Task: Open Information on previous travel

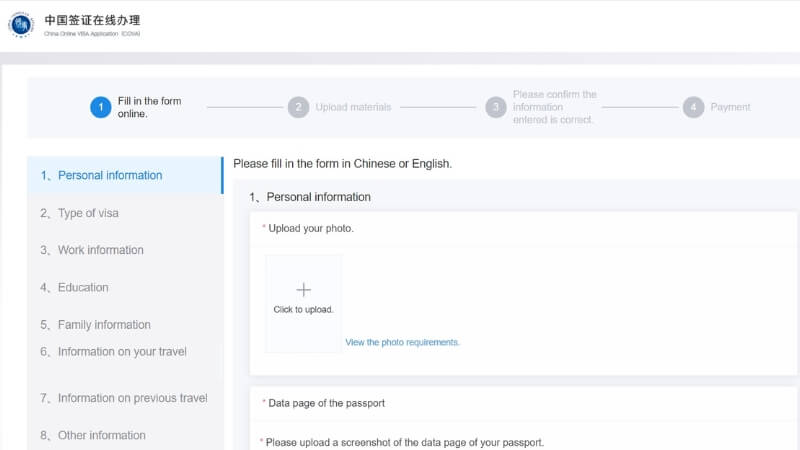Action: (x=132, y=398)
